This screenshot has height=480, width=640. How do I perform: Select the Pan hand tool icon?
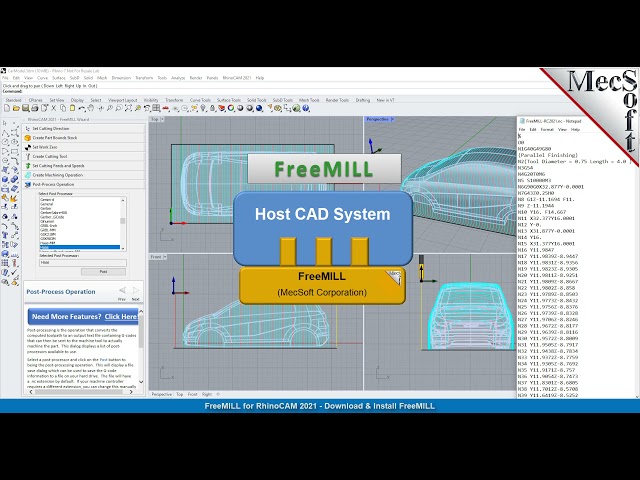91,108
